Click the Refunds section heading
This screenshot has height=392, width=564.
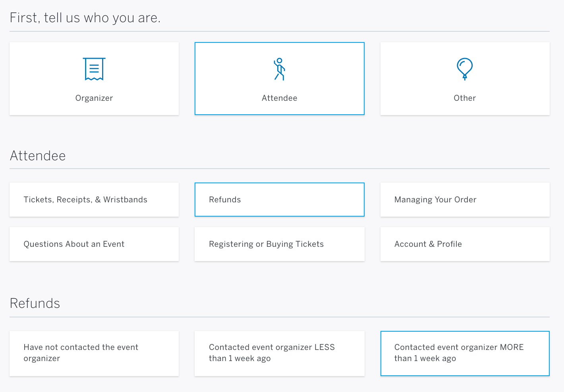click(35, 303)
